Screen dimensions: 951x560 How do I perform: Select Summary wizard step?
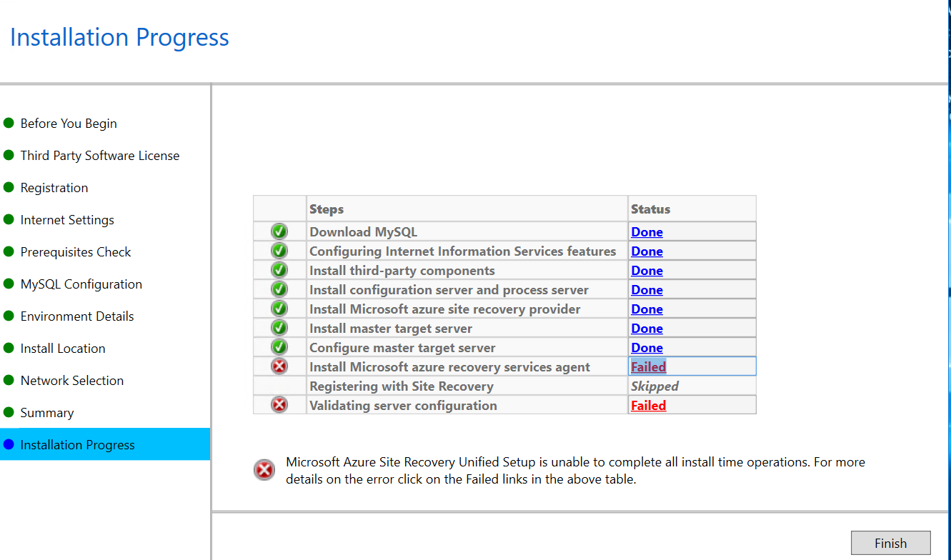pyautogui.click(x=47, y=413)
